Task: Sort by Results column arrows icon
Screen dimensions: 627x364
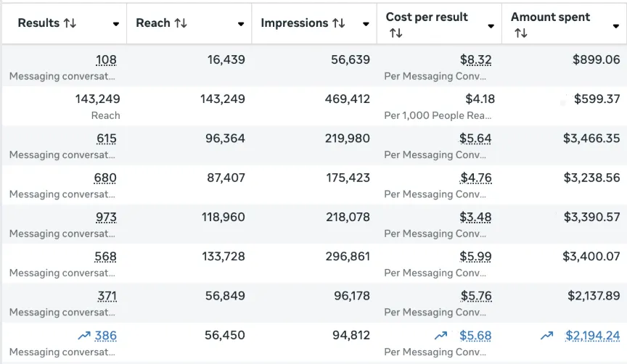Action: 70,23
